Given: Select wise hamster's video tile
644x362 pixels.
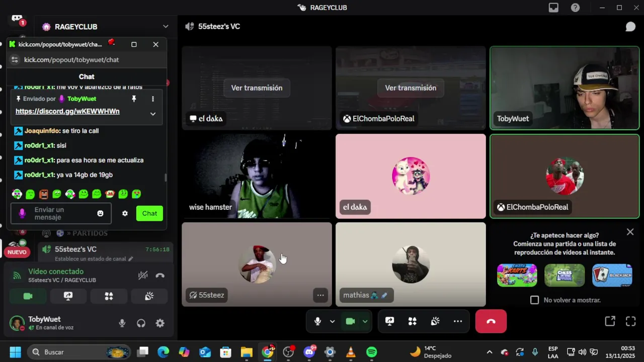Looking at the screenshot, I should coord(257,176).
